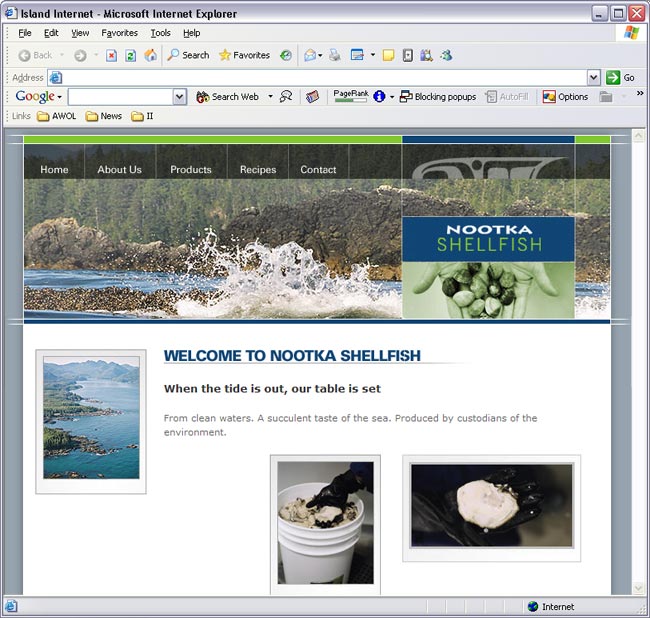Open the Page Info dropdown arrow
The height and width of the screenshot is (618, 650).
[392, 97]
